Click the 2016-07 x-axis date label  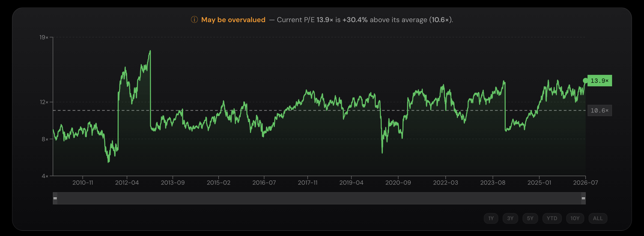[x=264, y=182]
